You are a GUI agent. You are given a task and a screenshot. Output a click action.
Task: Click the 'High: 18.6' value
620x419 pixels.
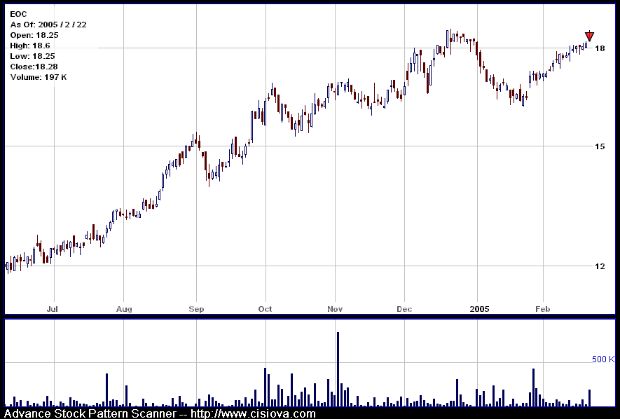[30, 46]
